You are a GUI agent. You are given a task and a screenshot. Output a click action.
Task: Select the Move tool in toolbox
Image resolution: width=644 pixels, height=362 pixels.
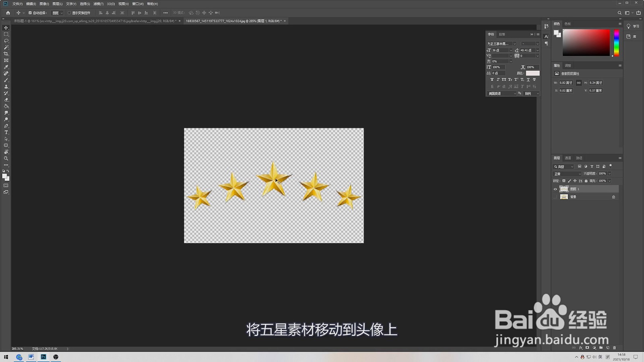pos(6,28)
